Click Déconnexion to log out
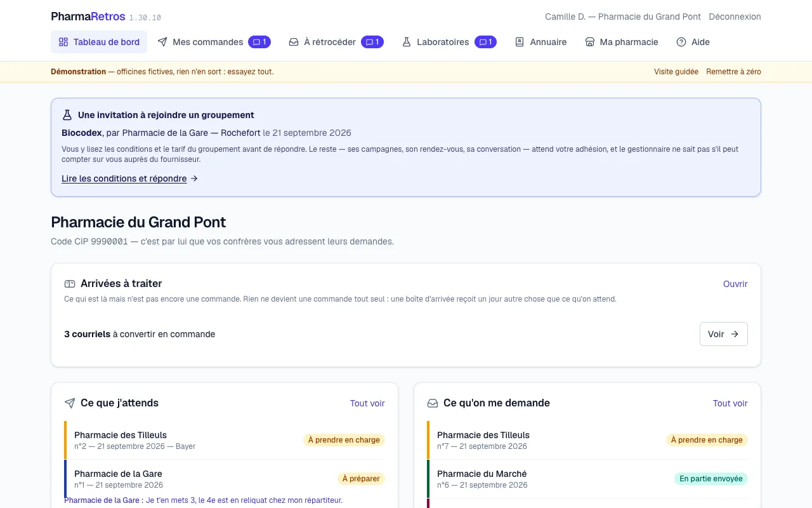The width and height of the screenshot is (812, 508). 735,17
